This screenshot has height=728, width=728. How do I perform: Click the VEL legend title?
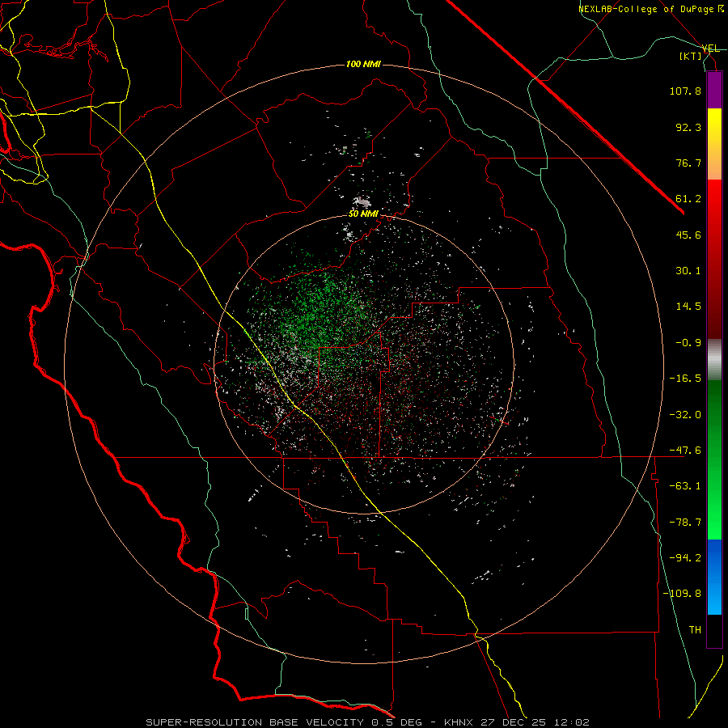pyautogui.click(x=711, y=49)
